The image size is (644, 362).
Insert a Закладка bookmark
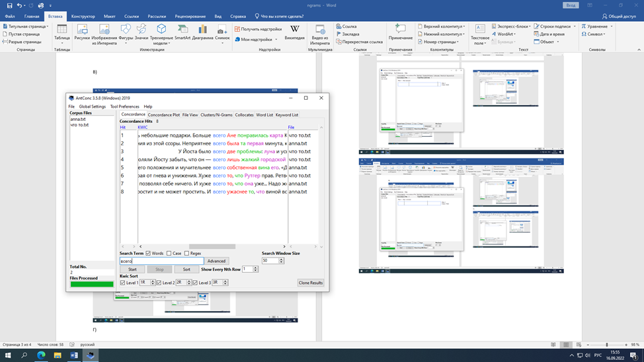coord(348,34)
